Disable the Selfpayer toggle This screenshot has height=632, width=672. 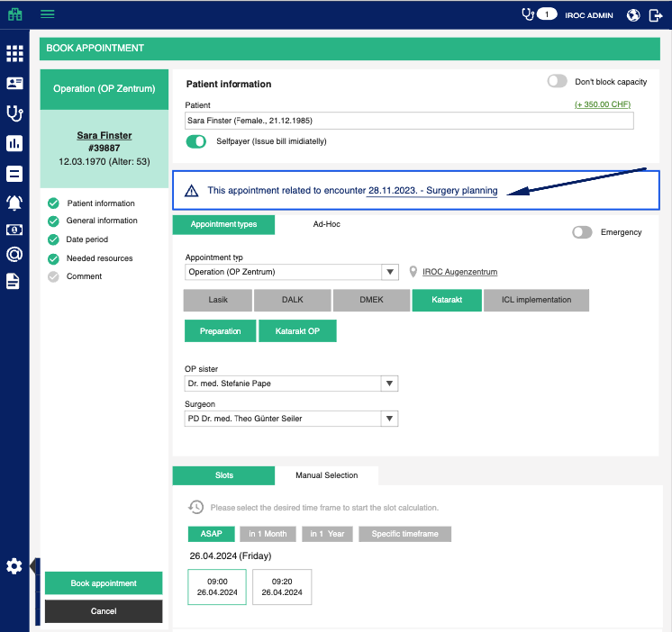coord(196,141)
